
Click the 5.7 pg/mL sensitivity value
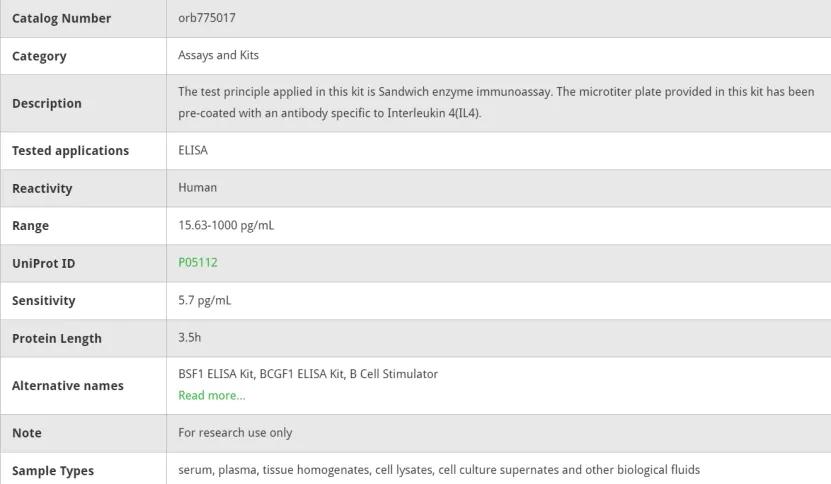[204, 301]
